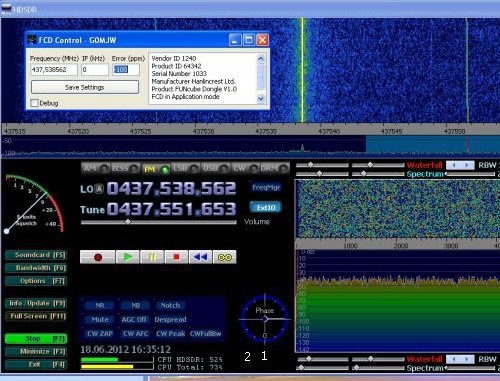Select the USB demodulation mode
Viewport: 500px width, 381px height.
click(x=214, y=168)
